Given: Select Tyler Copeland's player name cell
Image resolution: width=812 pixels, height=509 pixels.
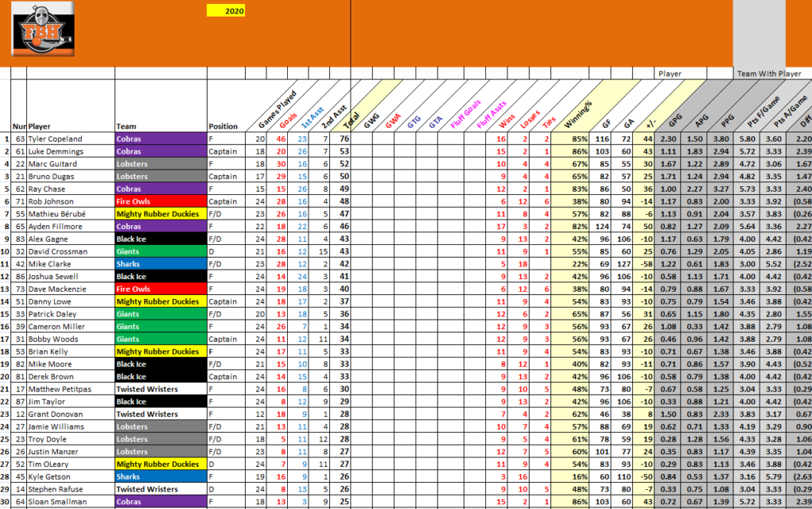Looking at the screenshot, I should click(x=70, y=139).
